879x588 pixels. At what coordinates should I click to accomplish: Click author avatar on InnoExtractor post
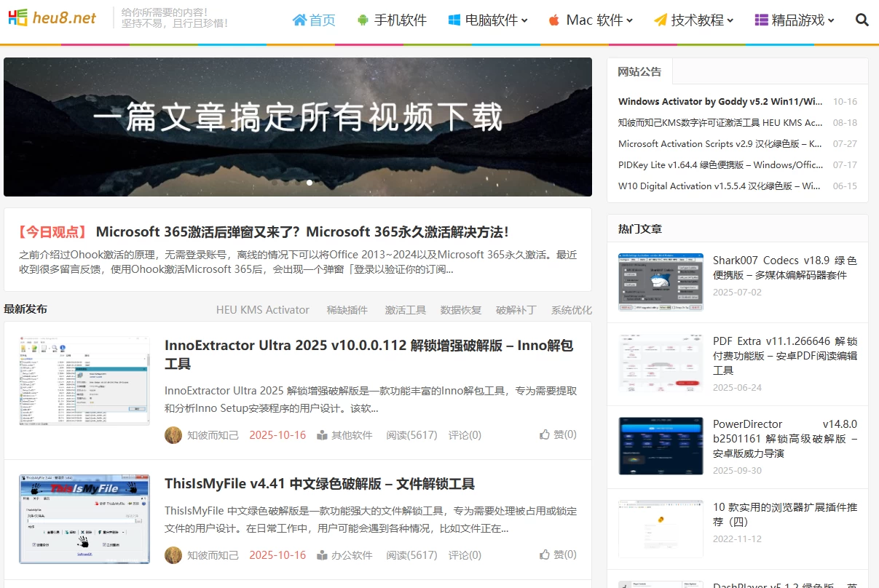coord(173,435)
